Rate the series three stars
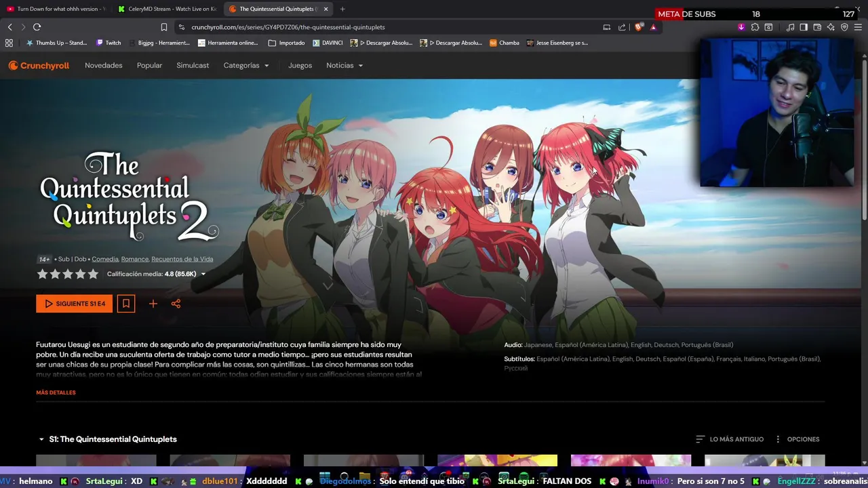The width and height of the screenshot is (868, 488). click(68, 274)
